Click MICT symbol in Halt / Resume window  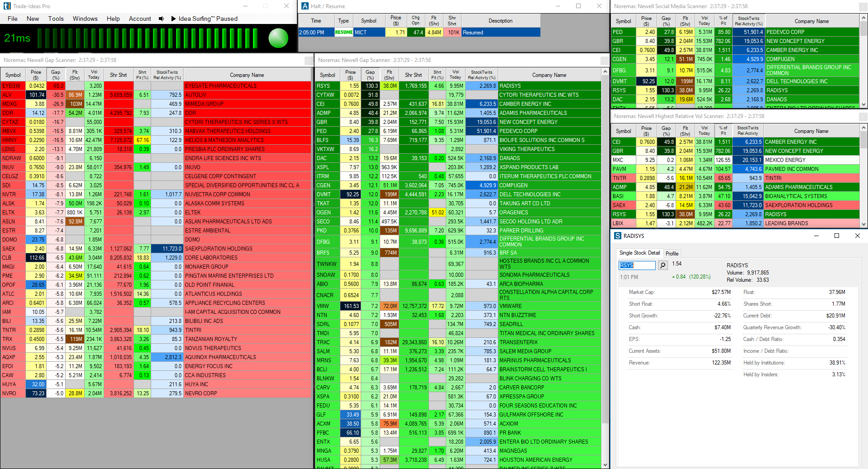tap(361, 32)
